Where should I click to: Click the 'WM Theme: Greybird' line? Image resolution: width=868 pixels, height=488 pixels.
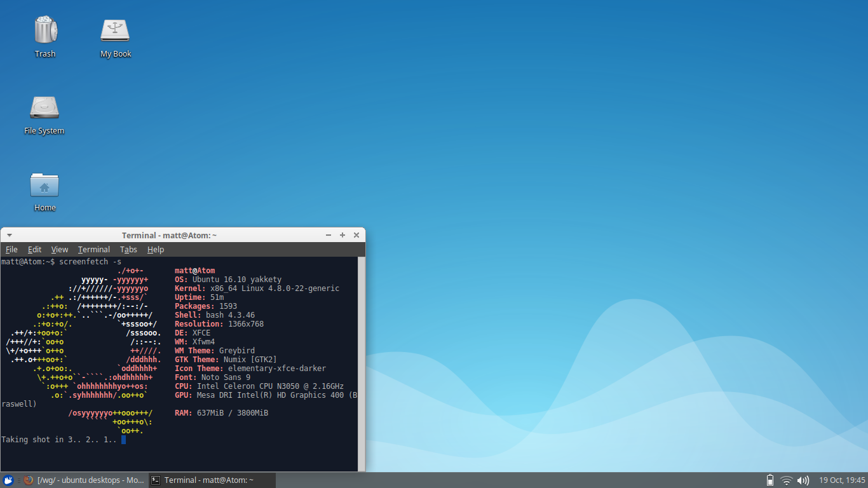pos(215,351)
